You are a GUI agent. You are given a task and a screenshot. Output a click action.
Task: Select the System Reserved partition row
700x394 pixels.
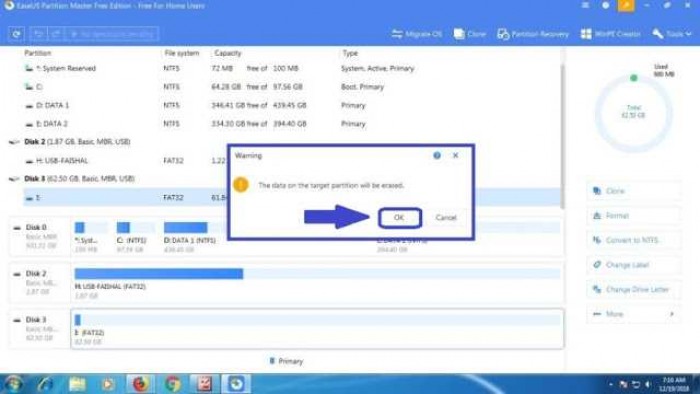[292, 68]
